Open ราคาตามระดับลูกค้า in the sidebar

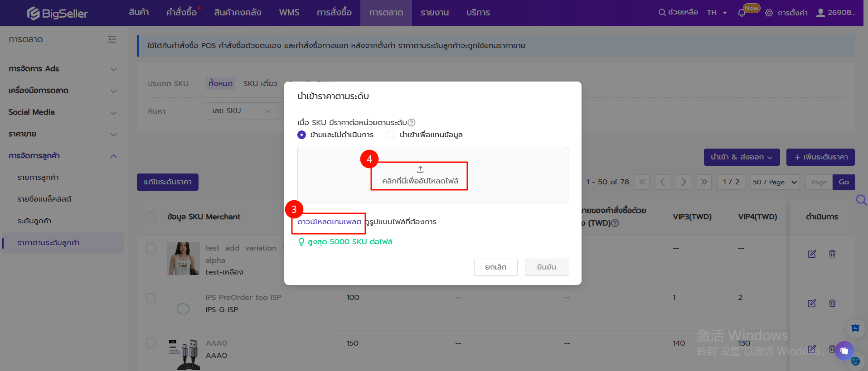pos(63,243)
